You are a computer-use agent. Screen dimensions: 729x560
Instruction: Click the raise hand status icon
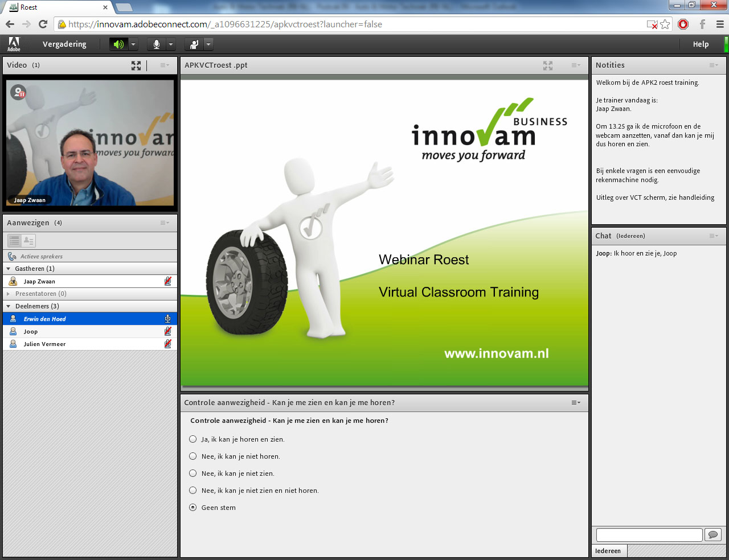click(195, 44)
